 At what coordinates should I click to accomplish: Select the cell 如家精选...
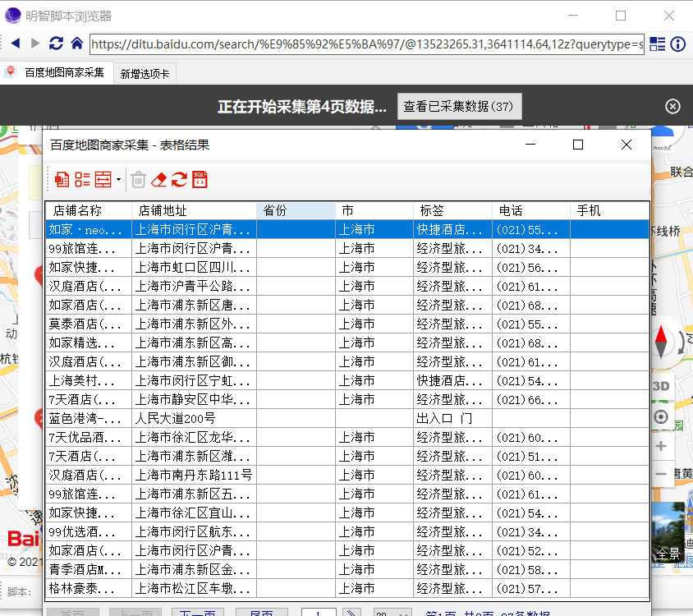click(x=89, y=342)
